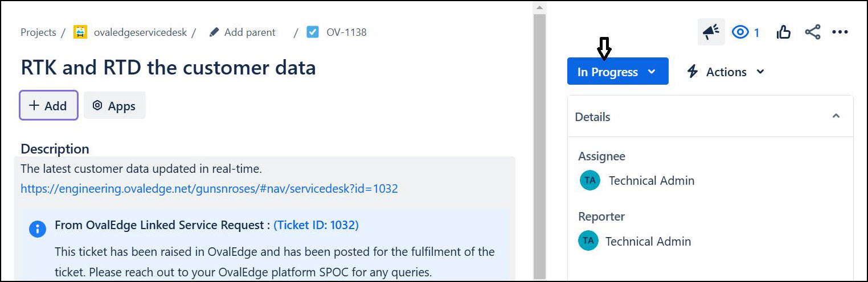Open the engineering.ovaledge.net servicedesk link

click(x=209, y=188)
